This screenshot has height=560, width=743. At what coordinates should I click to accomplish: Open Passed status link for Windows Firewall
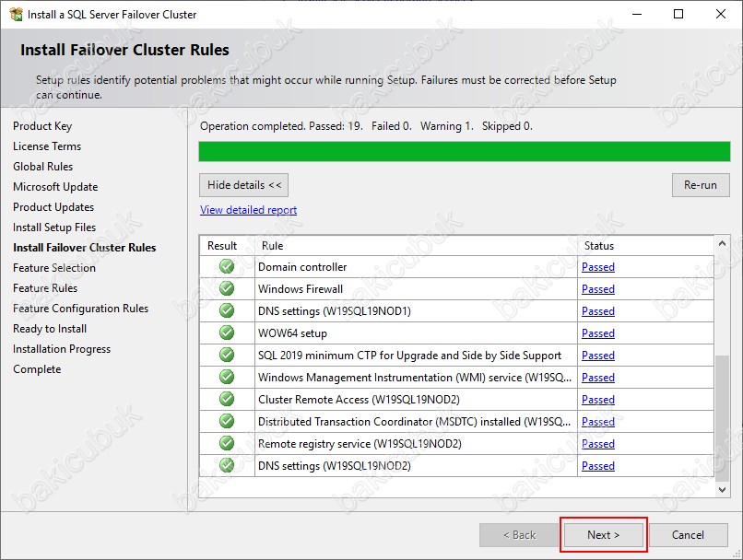click(598, 289)
